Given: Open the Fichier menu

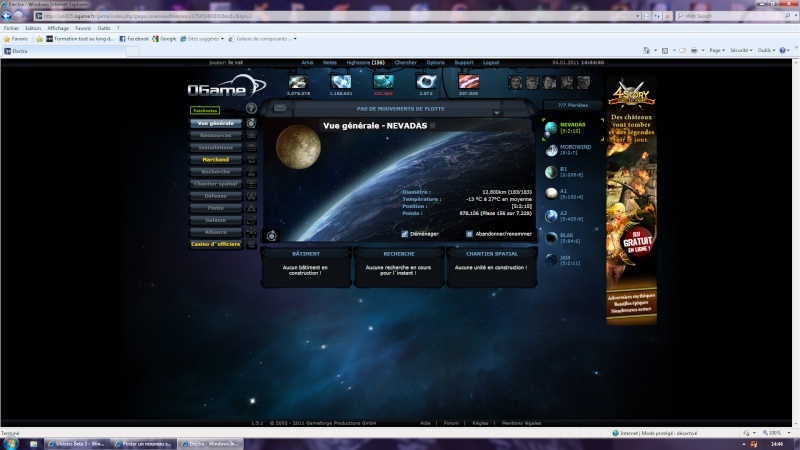Looking at the screenshot, I should 11,28.
